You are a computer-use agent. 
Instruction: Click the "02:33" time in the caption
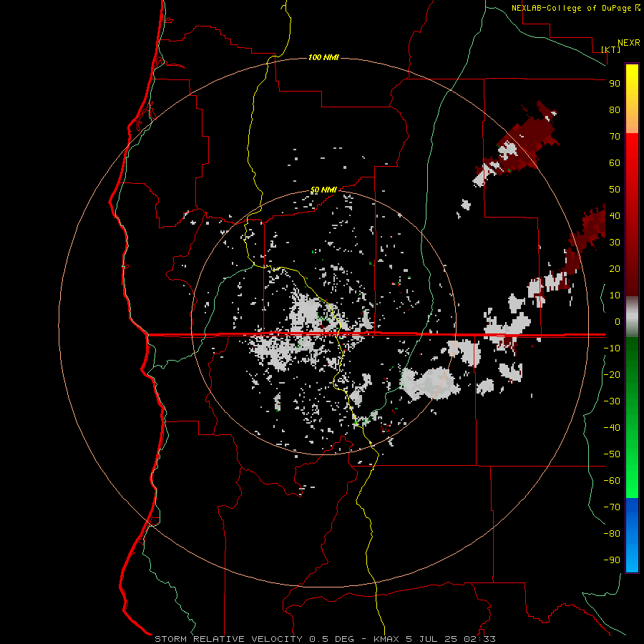point(479,639)
